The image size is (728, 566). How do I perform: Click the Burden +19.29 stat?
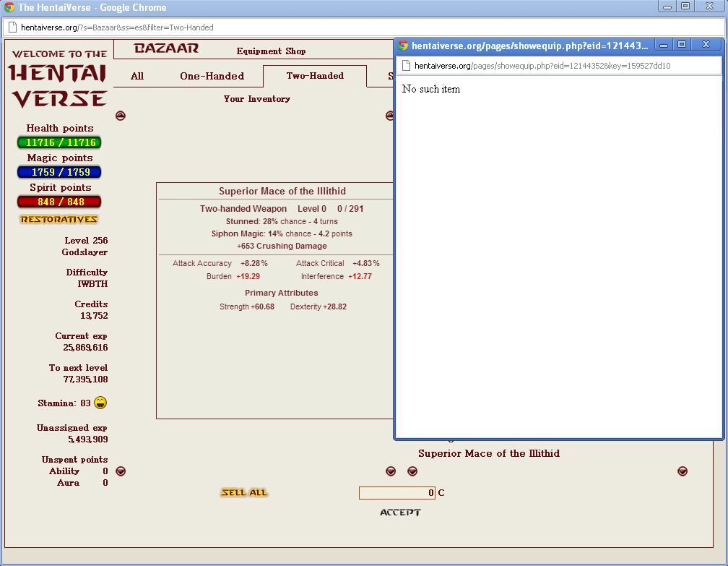pyautogui.click(x=233, y=276)
